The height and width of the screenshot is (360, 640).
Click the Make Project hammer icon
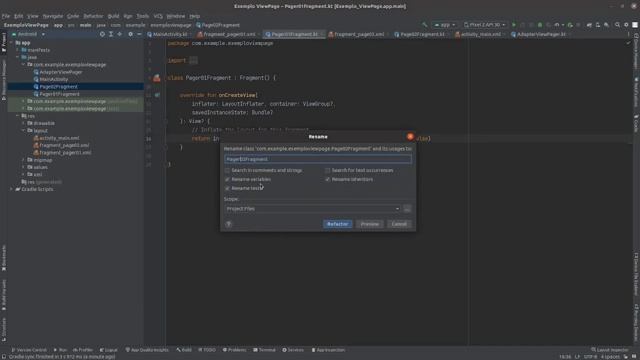click(x=424, y=25)
